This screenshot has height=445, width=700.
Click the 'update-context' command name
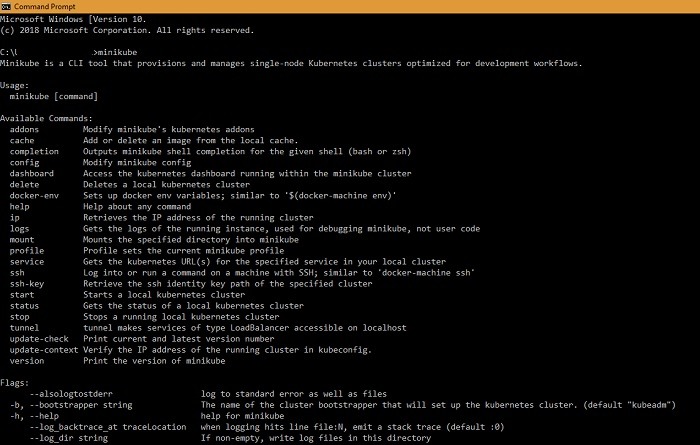pos(44,350)
